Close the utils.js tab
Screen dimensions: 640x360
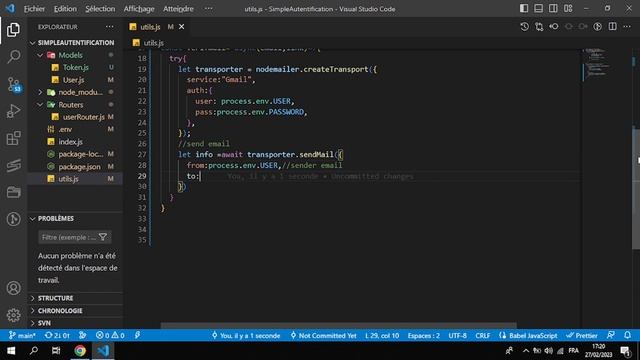[182, 27]
